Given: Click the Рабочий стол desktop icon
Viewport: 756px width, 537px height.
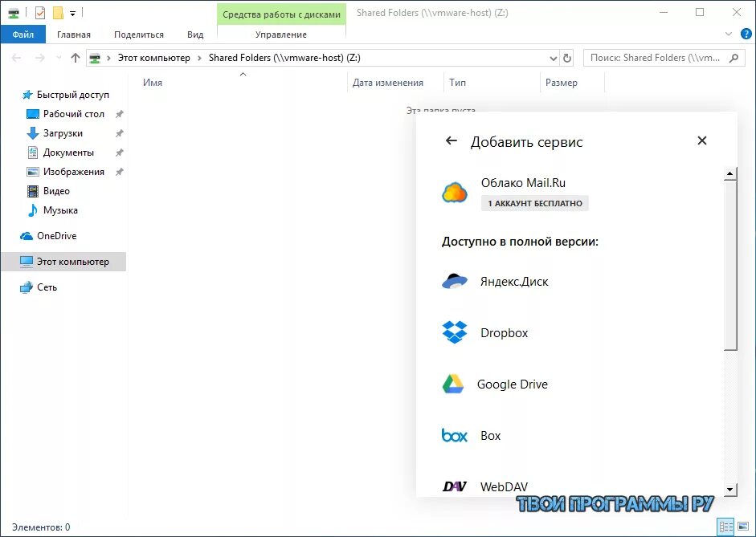Looking at the screenshot, I should [33, 114].
